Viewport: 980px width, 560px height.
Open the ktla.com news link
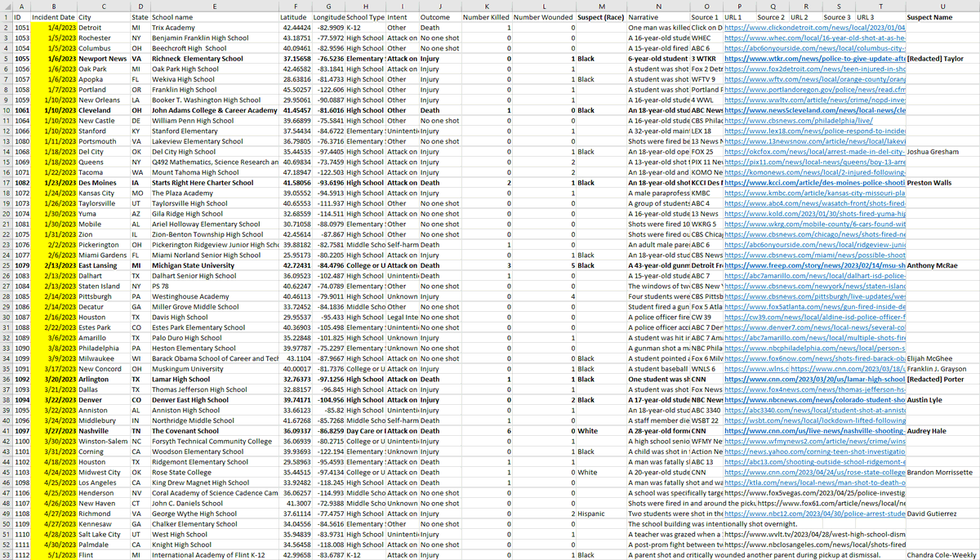point(814,483)
